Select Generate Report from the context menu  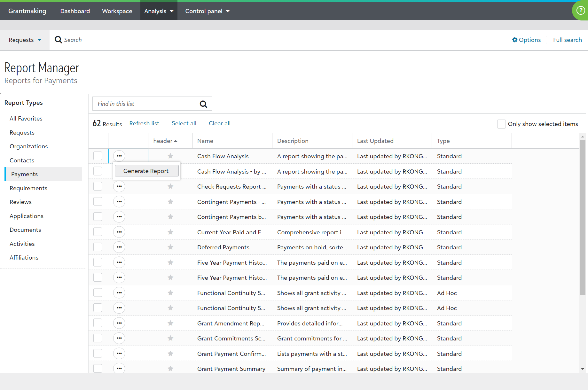pyautogui.click(x=146, y=171)
